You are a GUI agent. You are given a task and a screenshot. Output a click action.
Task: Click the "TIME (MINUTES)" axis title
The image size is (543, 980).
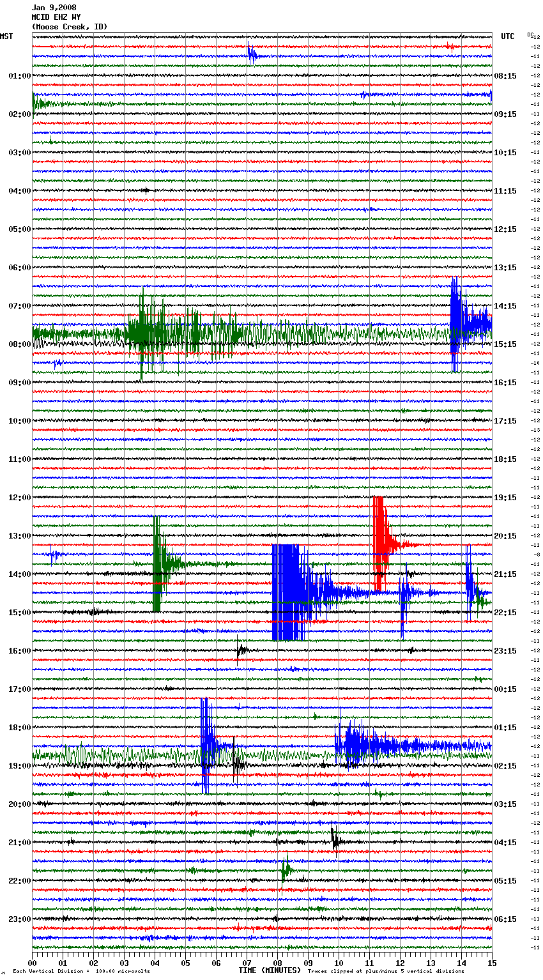[270, 970]
